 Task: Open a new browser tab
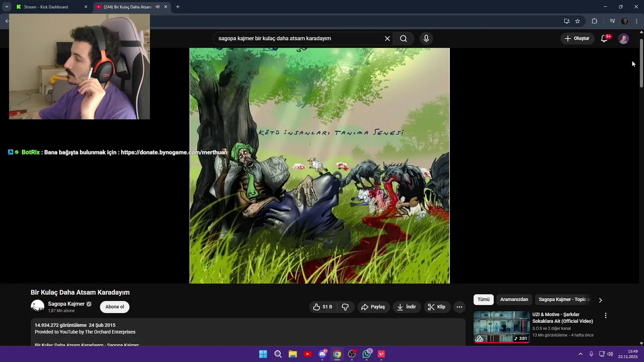coord(178,7)
